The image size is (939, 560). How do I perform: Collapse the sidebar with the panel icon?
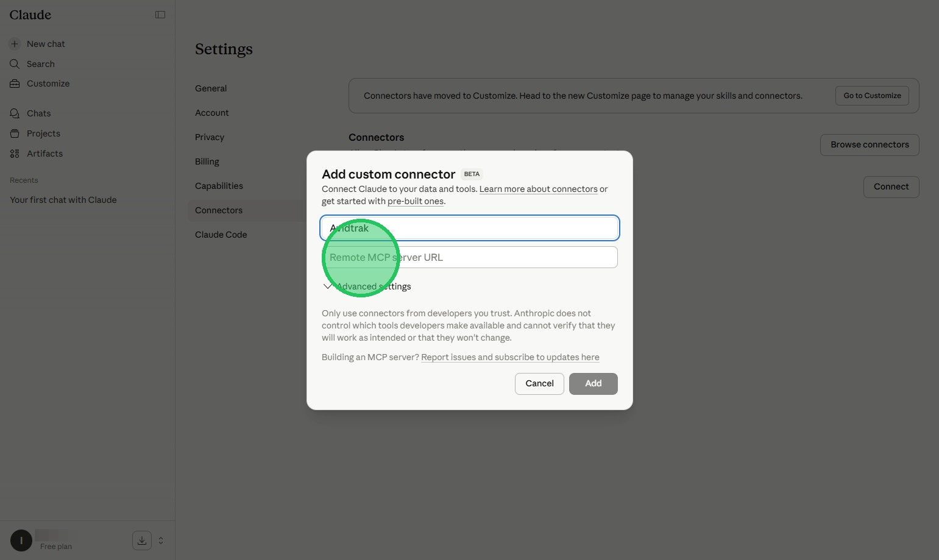160,15
